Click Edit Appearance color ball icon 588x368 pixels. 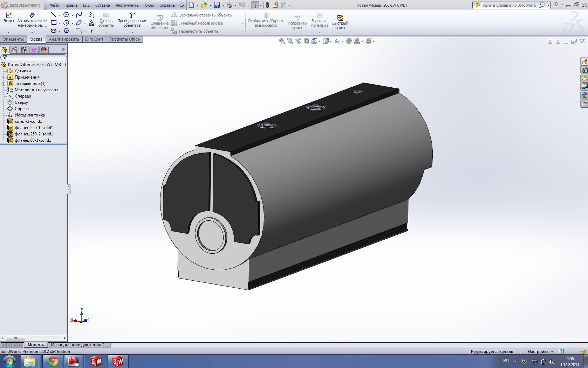(x=349, y=41)
